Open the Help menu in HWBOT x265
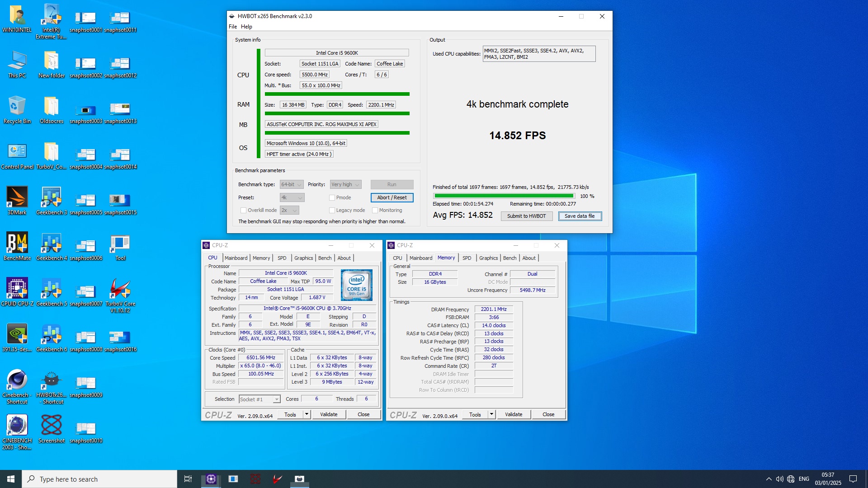868x488 pixels. click(x=246, y=27)
